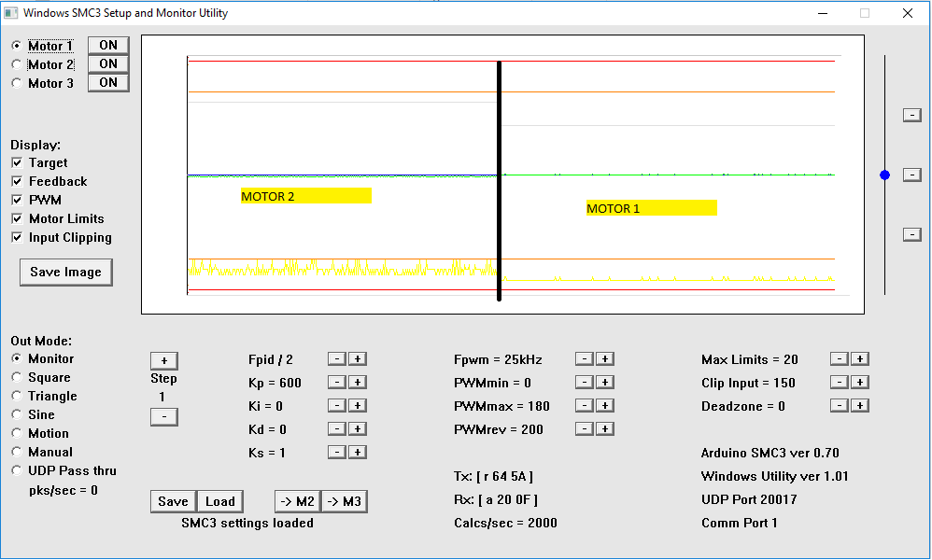
Task: Increase the PWMrev value
Action: (x=604, y=428)
